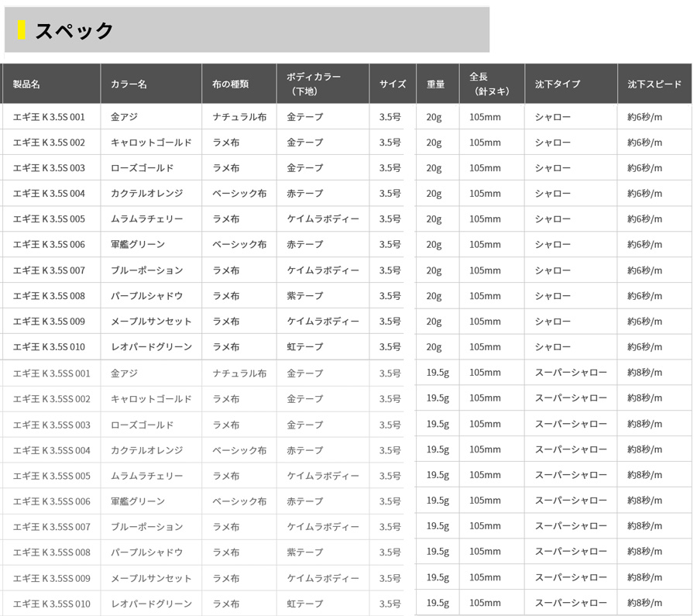The image size is (697, 616).
Task: Click 105mm length in the K 3.5S 003 row
Action: [485, 167]
